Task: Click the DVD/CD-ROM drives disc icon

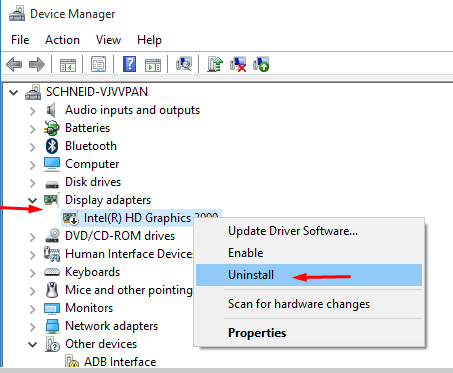Action: [52, 236]
